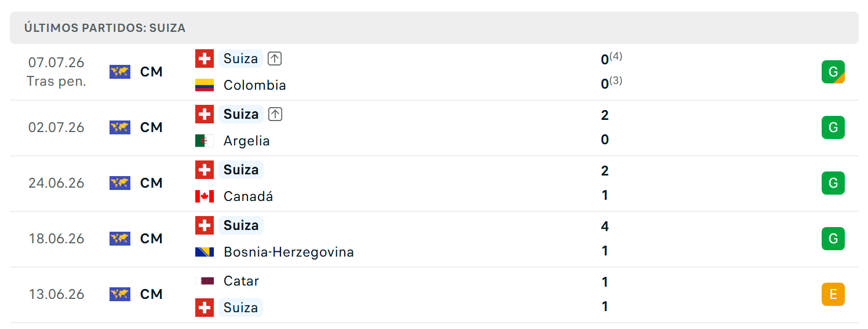Click the 0(4) penalty score for Suiza
This screenshot has width=868, height=329.
click(612, 58)
